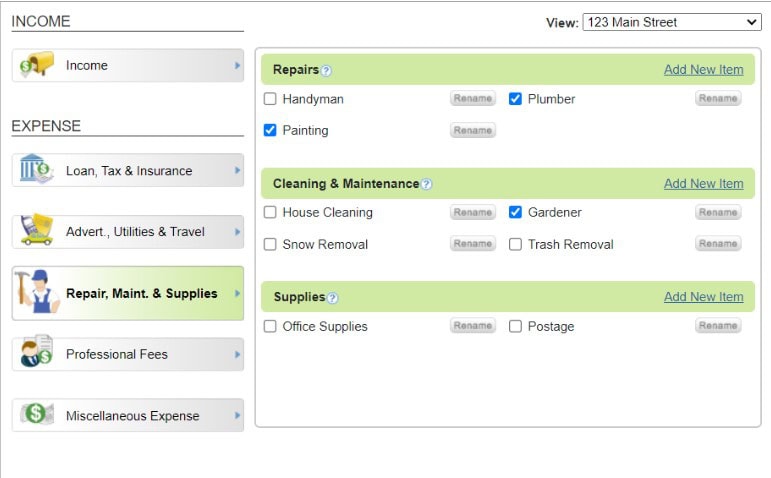
Task: Open the View property dropdown
Action: 671,22
